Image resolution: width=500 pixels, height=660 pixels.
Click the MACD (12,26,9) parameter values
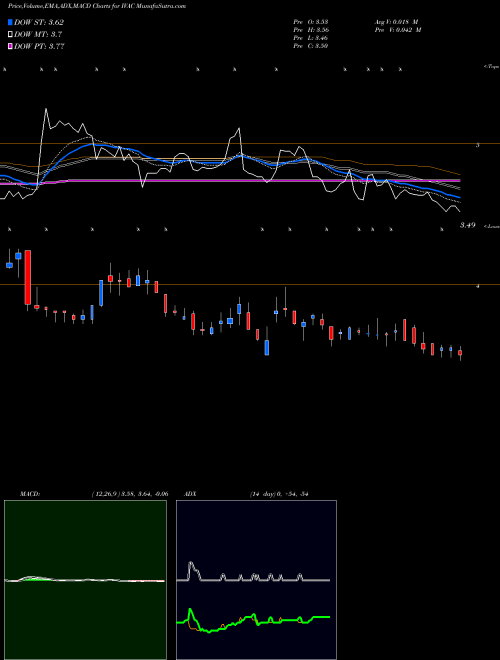point(130,494)
